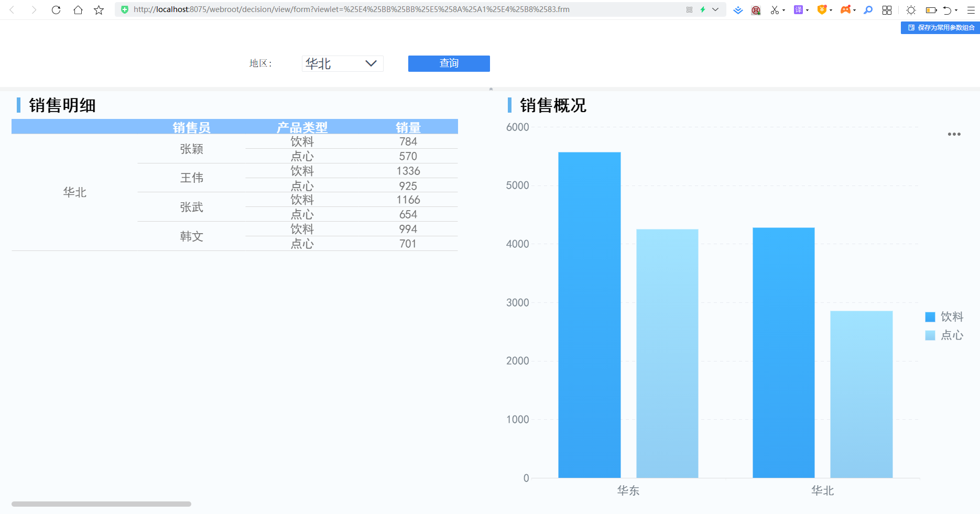Click the horizontal scrollbar under the table

[101, 504]
